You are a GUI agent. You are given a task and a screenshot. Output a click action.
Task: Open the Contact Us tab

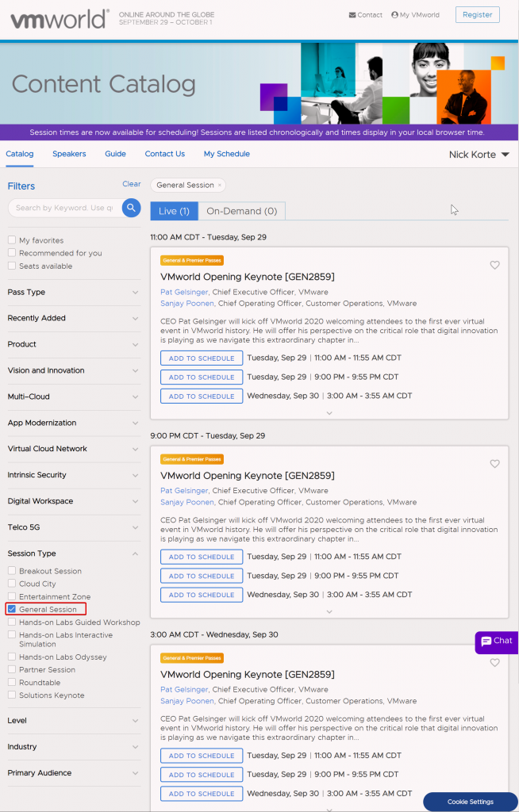pyautogui.click(x=165, y=154)
